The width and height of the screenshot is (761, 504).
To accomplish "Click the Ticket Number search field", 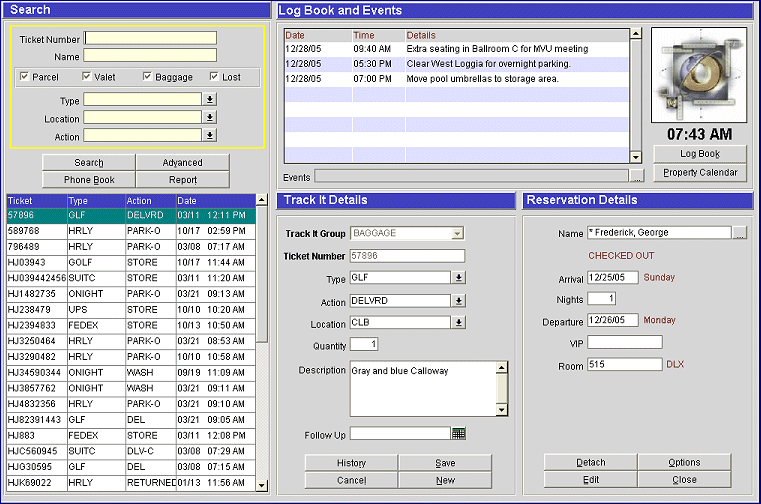I will pos(150,39).
